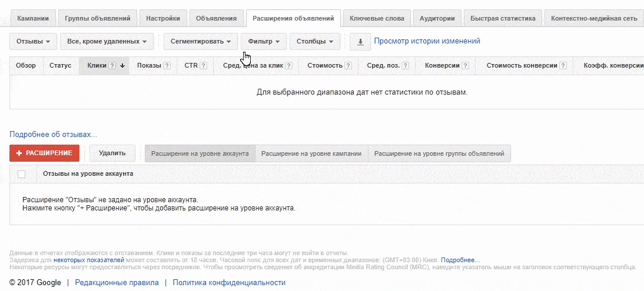This screenshot has height=291, width=644.
Task: Click the red + РАСШИРЕНИЕ button
Action: click(44, 153)
